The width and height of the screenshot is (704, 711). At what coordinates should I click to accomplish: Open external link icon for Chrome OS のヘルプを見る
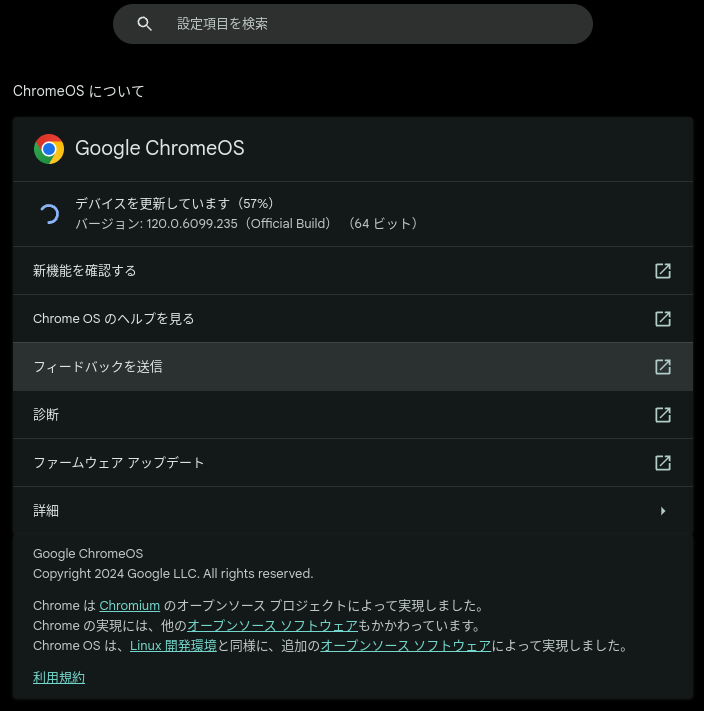click(663, 319)
